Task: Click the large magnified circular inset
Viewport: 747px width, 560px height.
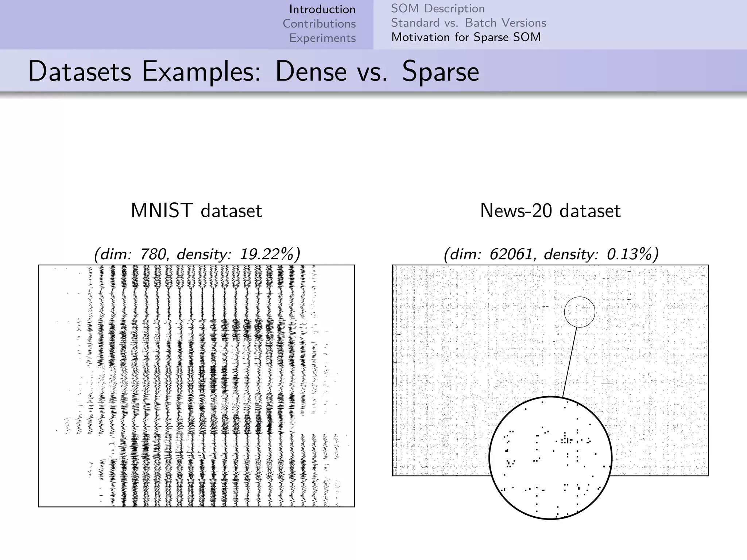Action: coord(550,458)
